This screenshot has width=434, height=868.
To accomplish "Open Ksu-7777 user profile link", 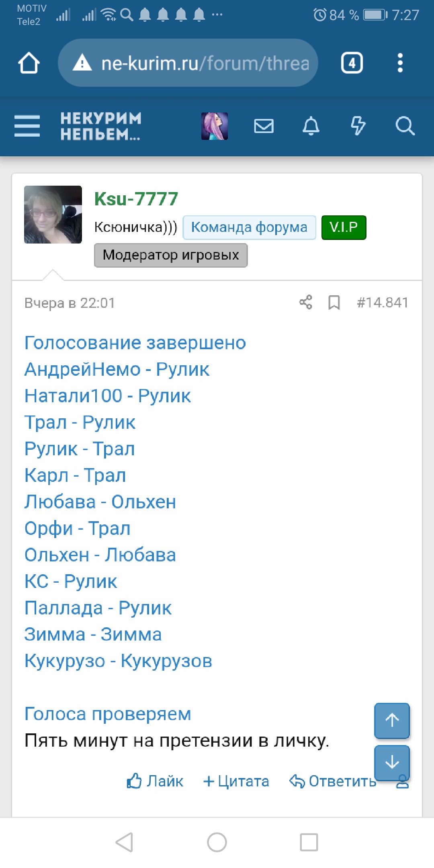I will [x=136, y=199].
